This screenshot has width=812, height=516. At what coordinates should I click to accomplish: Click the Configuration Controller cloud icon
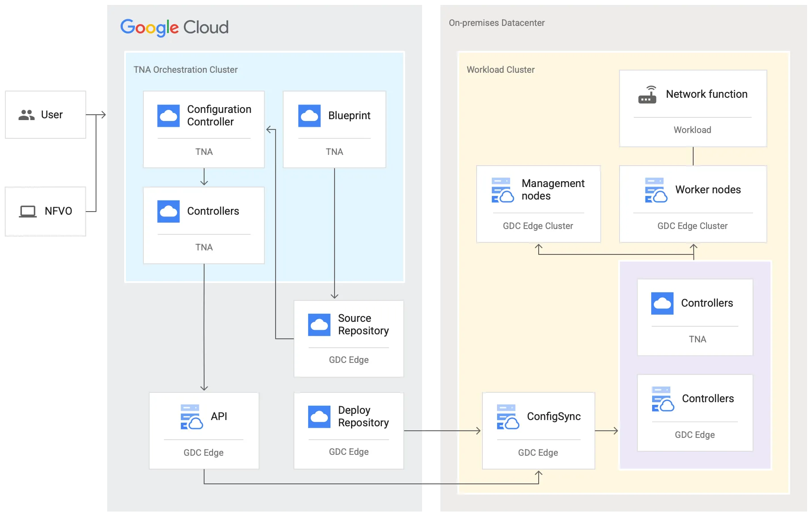(168, 116)
